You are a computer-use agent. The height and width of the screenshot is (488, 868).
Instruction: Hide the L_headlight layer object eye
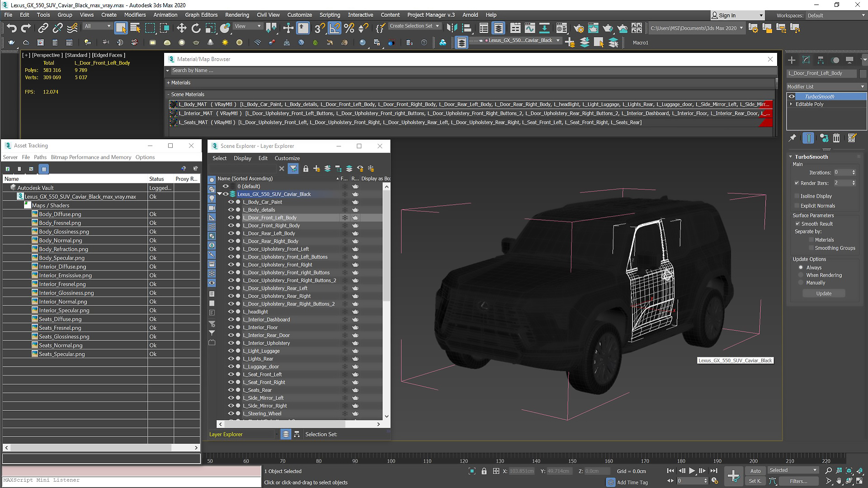tap(231, 312)
